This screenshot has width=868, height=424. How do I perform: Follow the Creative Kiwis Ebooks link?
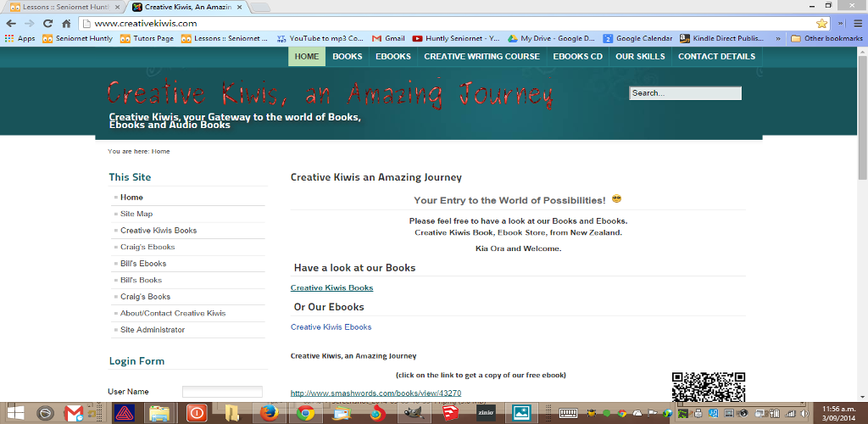pos(331,327)
